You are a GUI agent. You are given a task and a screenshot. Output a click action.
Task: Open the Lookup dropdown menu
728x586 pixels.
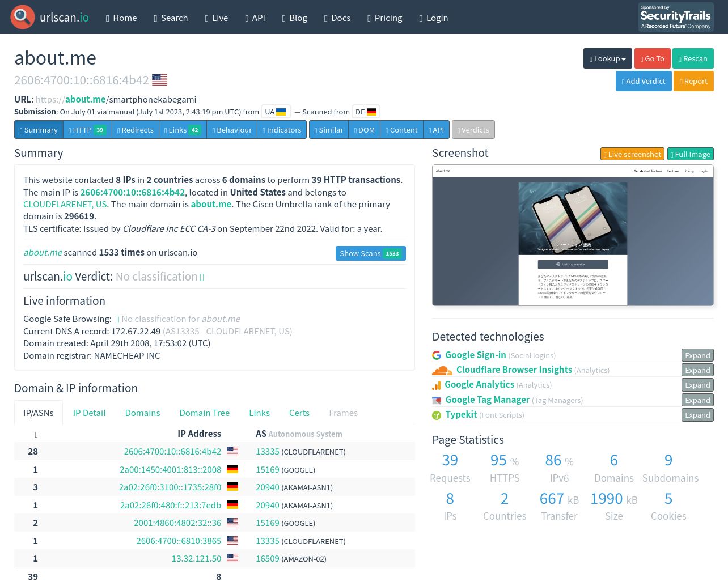click(608, 58)
